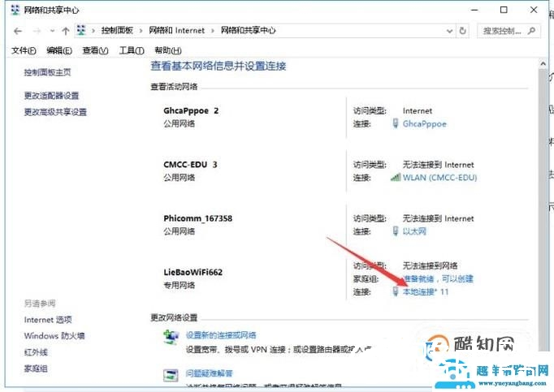This screenshot has height=392, width=554.
Task: Expand chevron after 网络和 Internet breadcrumb
Action: coord(212,31)
